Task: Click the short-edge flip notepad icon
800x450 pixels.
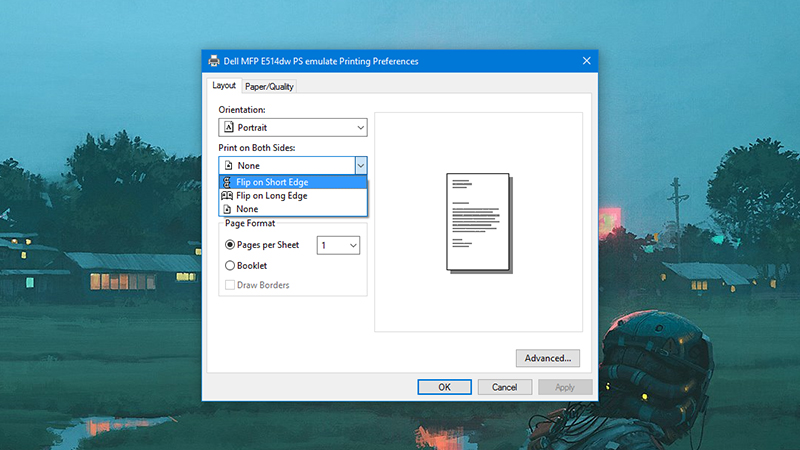Action: coord(227,182)
